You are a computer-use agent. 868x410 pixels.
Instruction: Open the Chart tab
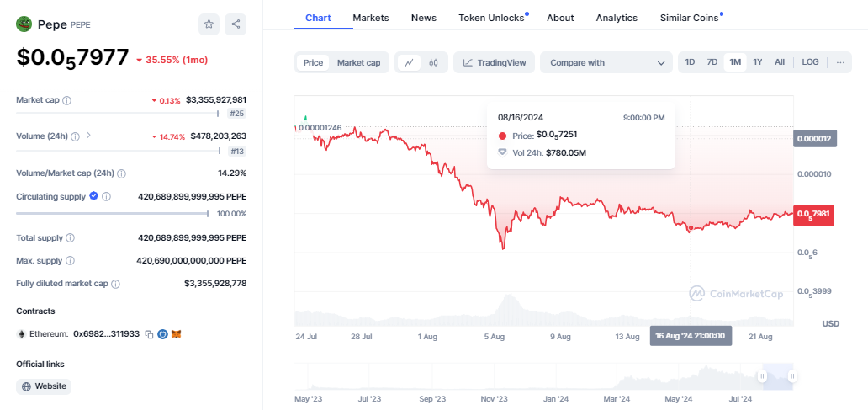(x=318, y=18)
